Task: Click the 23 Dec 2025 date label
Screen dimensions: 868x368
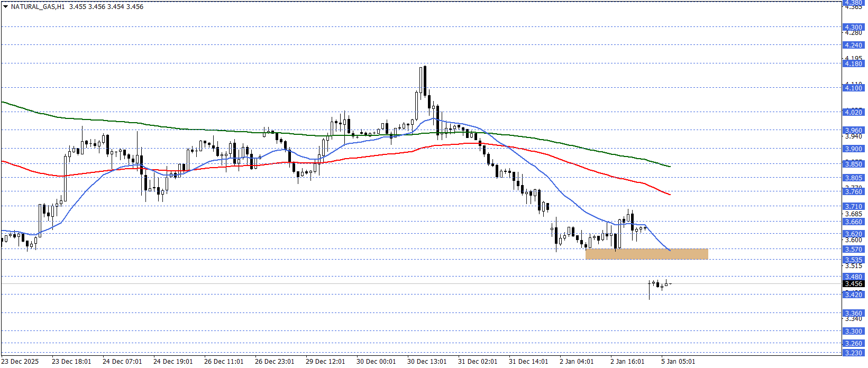Action: point(20,362)
